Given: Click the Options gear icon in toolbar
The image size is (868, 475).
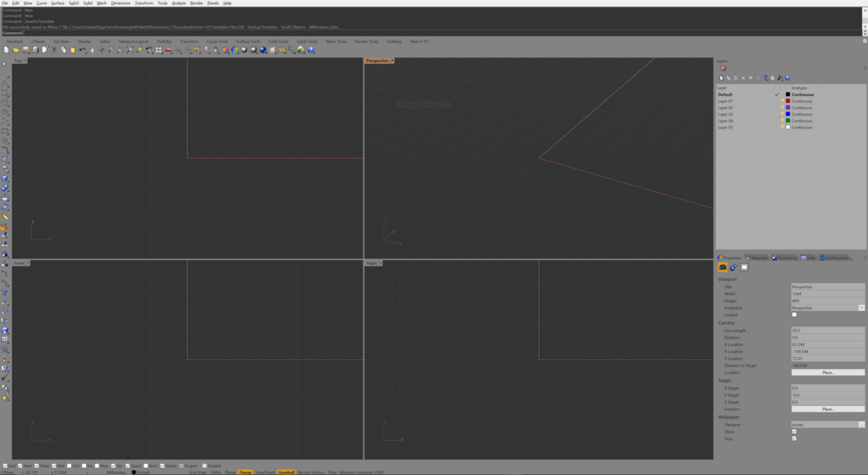Looking at the screenshot, I should coord(282,50).
